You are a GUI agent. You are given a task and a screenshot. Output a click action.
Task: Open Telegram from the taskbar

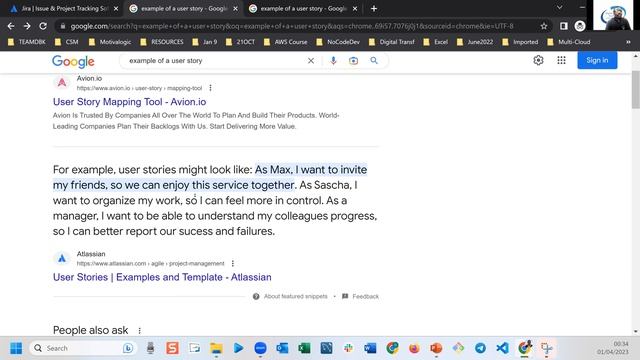[x=480, y=348]
